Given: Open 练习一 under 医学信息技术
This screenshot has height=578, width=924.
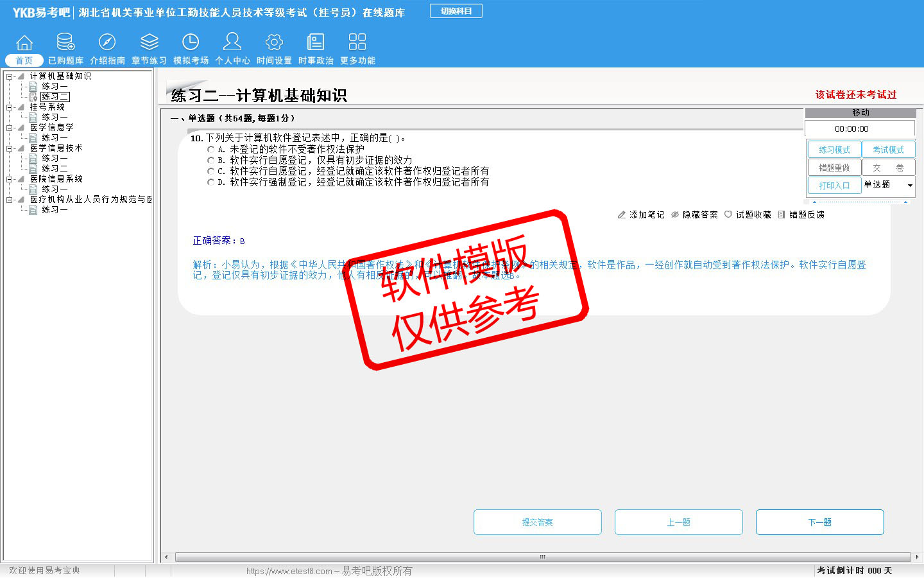Looking at the screenshot, I should tap(55, 158).
